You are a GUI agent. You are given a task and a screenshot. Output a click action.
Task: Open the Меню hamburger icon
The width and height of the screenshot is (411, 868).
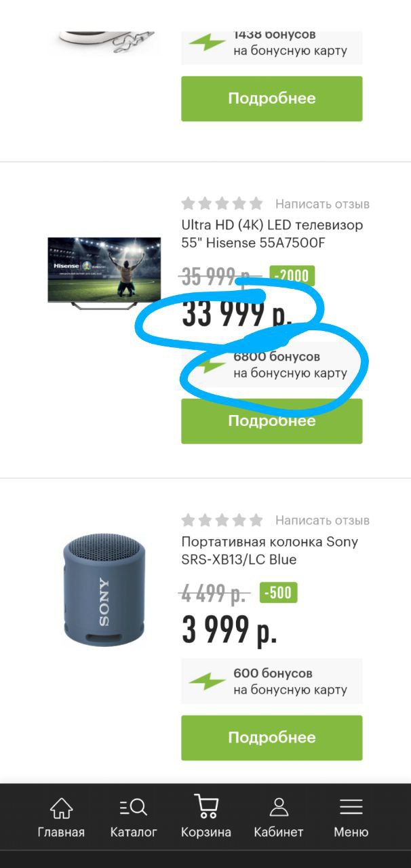(x=351, y=807)
